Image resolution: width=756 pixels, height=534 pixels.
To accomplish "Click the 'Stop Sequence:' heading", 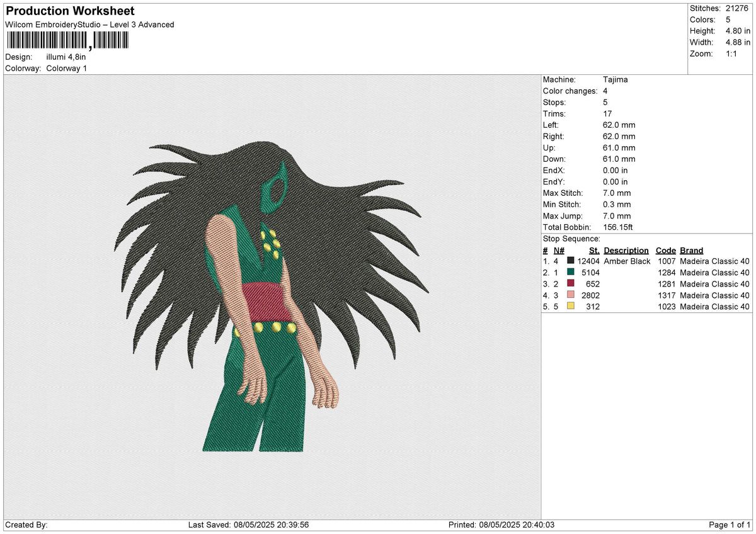I will coord(571,239).
